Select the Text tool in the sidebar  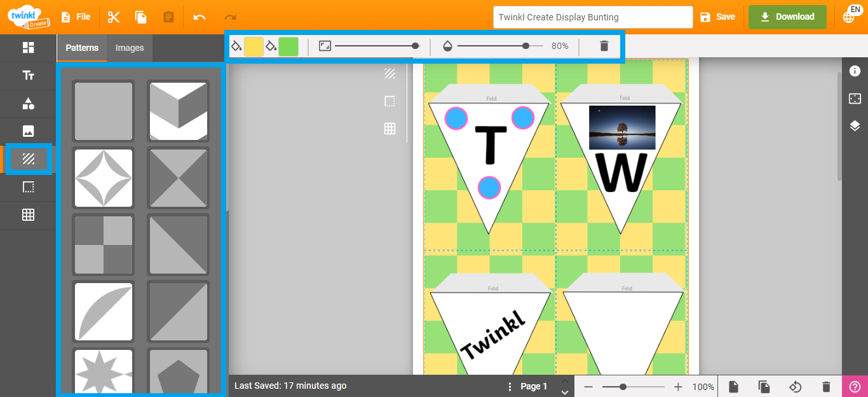click(28, 76)
